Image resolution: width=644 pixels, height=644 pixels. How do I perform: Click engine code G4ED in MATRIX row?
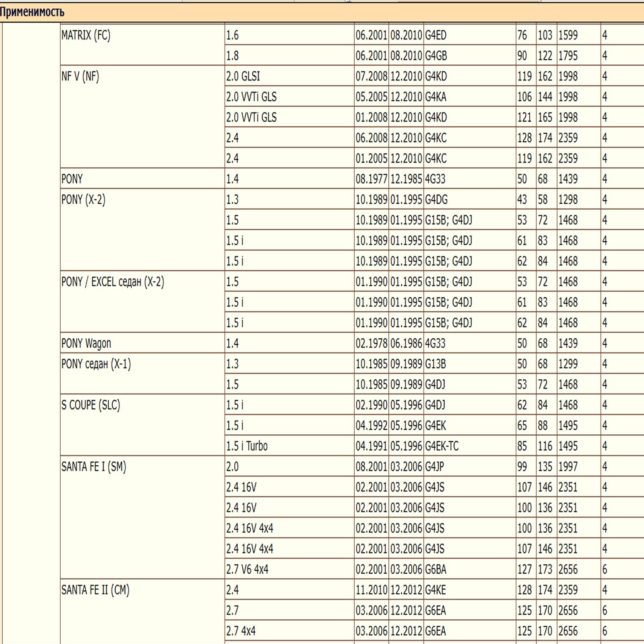tap(436, 35)
